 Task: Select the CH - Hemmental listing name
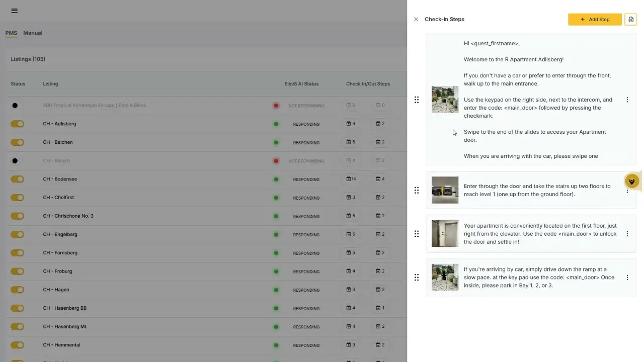[x=61, y=345]
